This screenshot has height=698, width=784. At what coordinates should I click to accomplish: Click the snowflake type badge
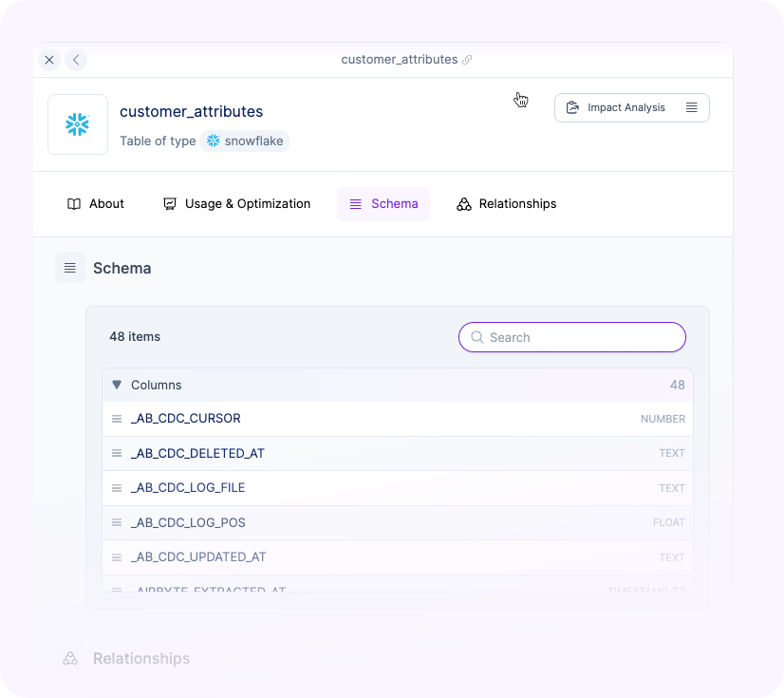tap(245, 141)
